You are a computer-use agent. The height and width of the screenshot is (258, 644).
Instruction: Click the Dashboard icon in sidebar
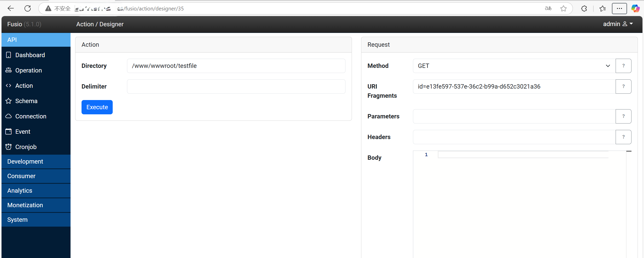click(8, 55)
